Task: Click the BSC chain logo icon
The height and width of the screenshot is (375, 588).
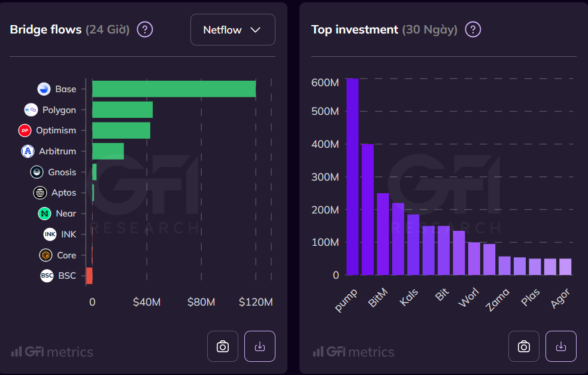Action: (47, 276)
